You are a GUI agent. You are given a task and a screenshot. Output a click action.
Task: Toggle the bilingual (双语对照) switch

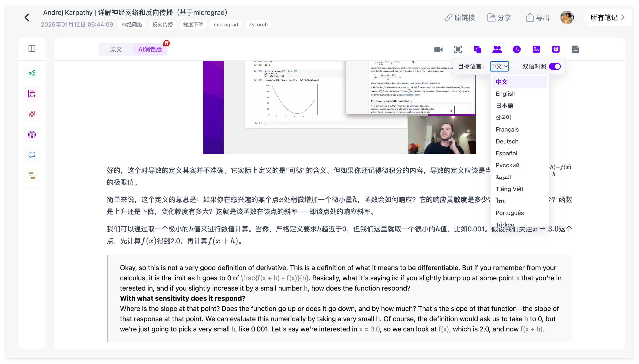tap(555, 66)
